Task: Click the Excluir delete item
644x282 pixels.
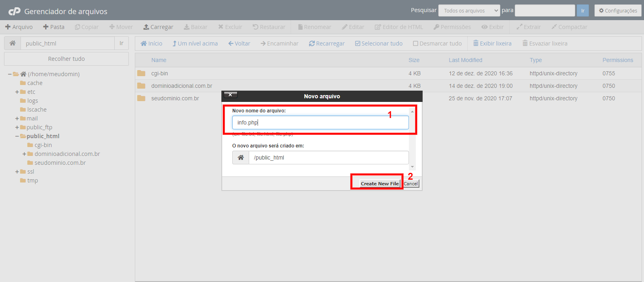Action: [230, 27]
